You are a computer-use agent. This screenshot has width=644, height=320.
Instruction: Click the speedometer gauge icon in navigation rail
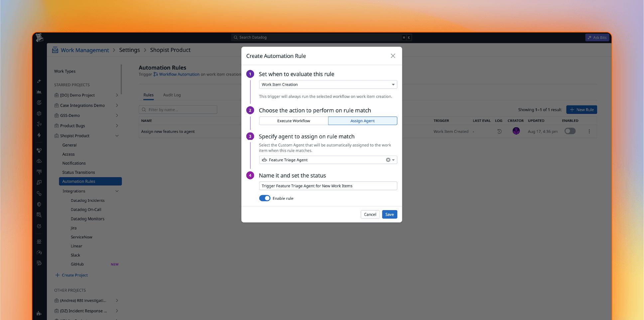39,252
